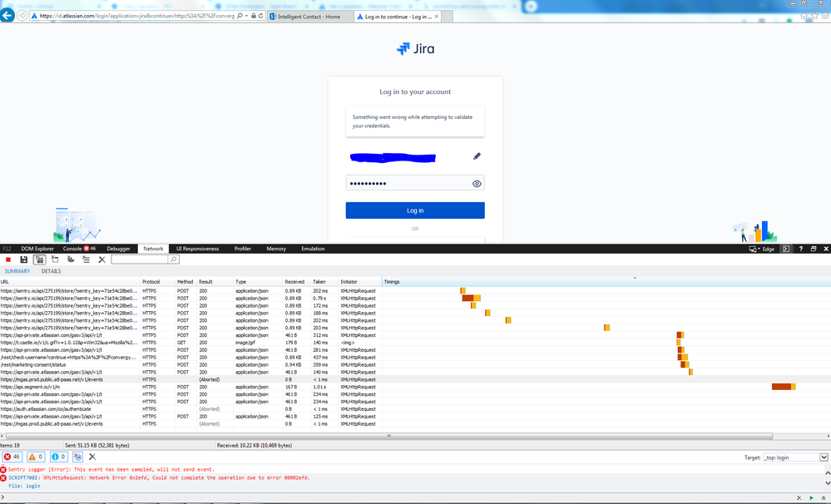Click the horizontal scrollbar under the network list
The image size is (831, 504).
pos(389,436)
